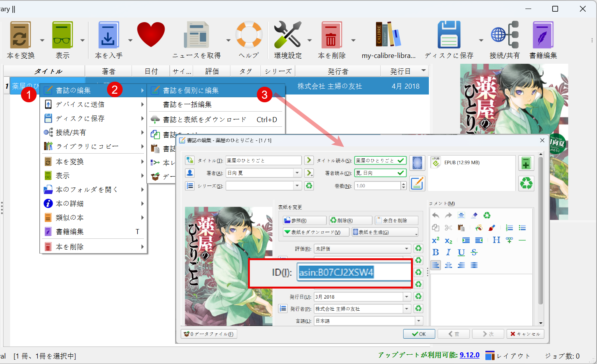Select 本のフォルダを開く menu entry

click(x=93, y=189)
